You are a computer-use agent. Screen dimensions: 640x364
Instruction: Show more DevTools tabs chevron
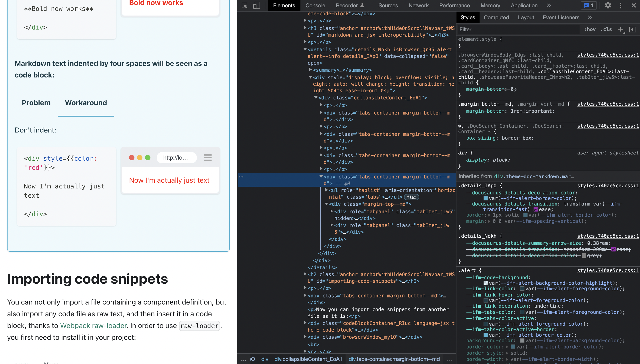point(549,6)
